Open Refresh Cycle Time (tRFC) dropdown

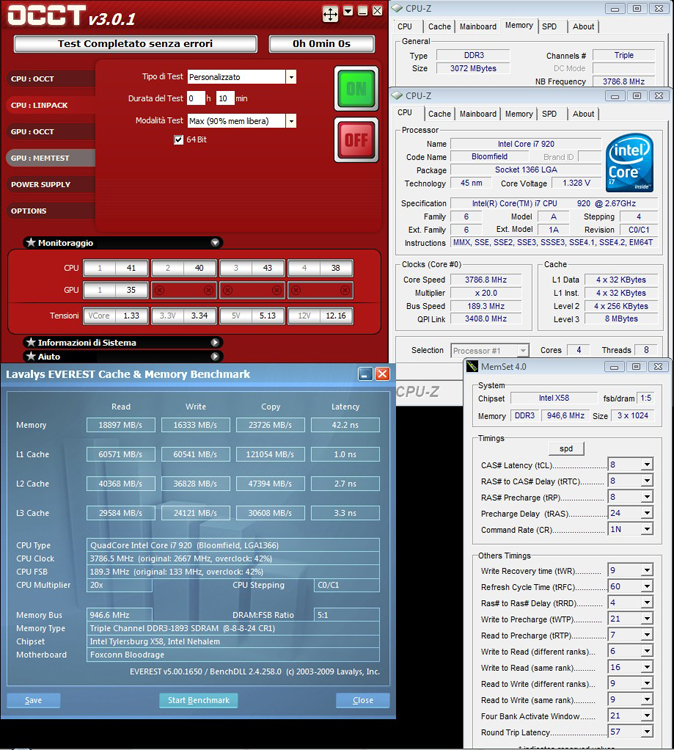point(647,586)
